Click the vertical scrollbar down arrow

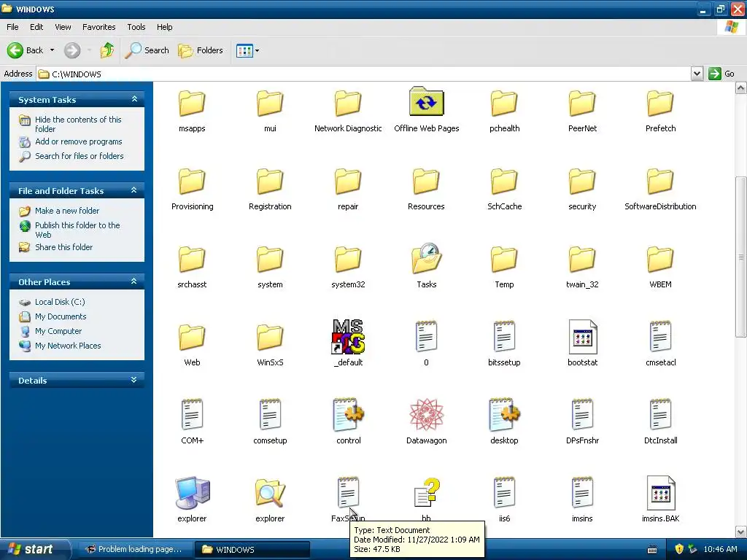click(741, 532)
